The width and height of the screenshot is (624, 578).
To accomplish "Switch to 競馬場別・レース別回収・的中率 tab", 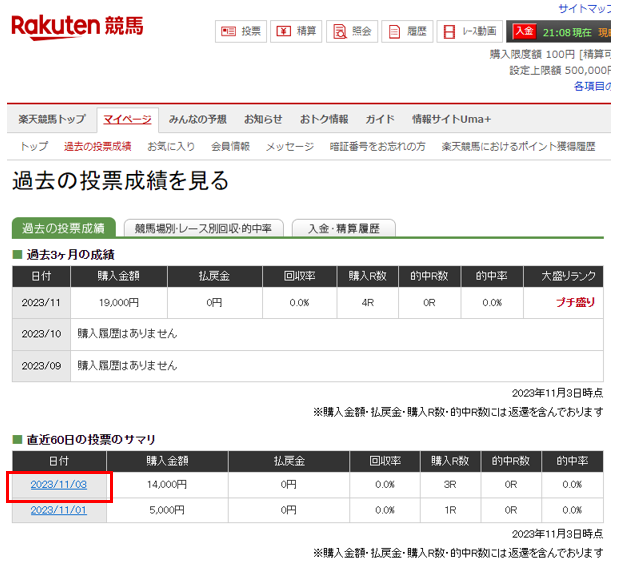I will (x=203, y=228).
